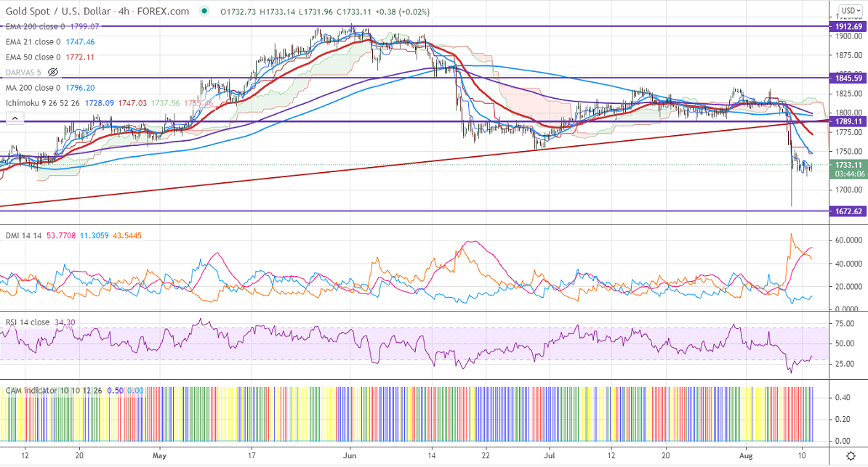This screenshot has width=868, height=467.
Task: Select the DMI 14 14 legend
Action: [x=23, y=236]
